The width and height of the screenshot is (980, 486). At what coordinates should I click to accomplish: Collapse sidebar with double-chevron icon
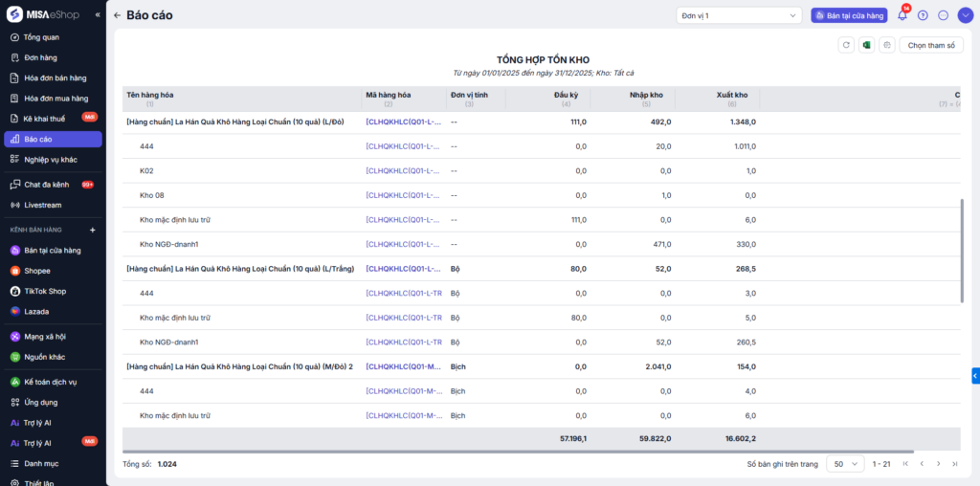(98, 15)
